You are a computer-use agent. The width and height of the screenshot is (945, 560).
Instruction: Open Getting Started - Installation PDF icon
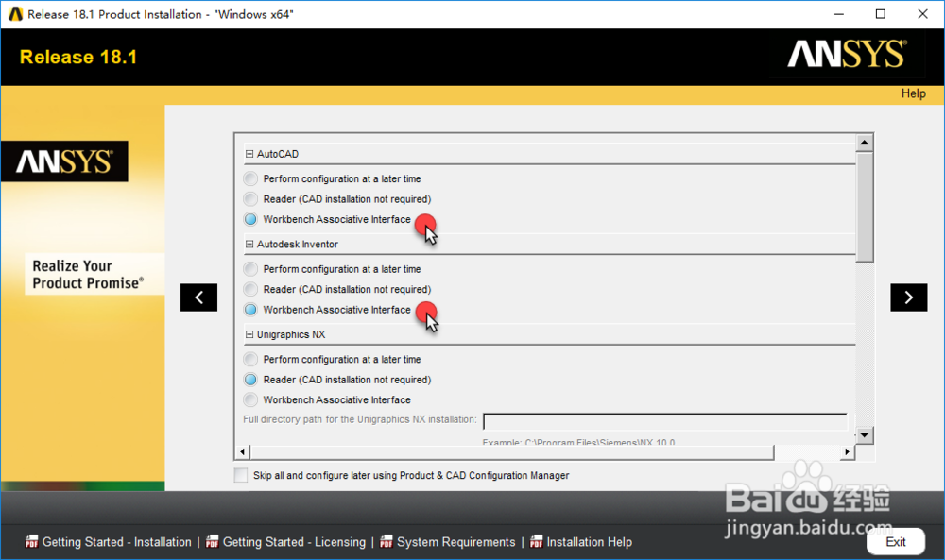(x=31, y=542)
